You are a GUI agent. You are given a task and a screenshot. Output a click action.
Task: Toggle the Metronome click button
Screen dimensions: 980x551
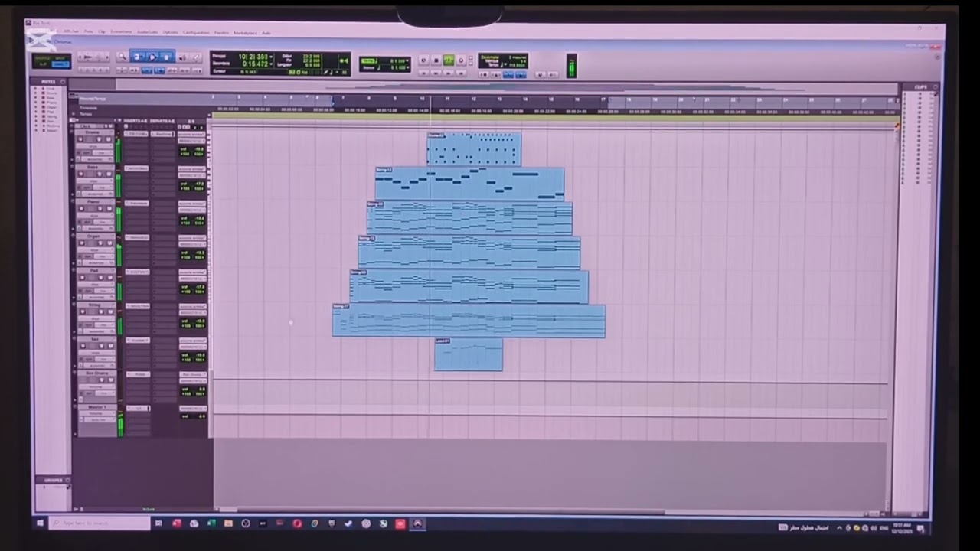pyautogui.click(x=496, y=75)
